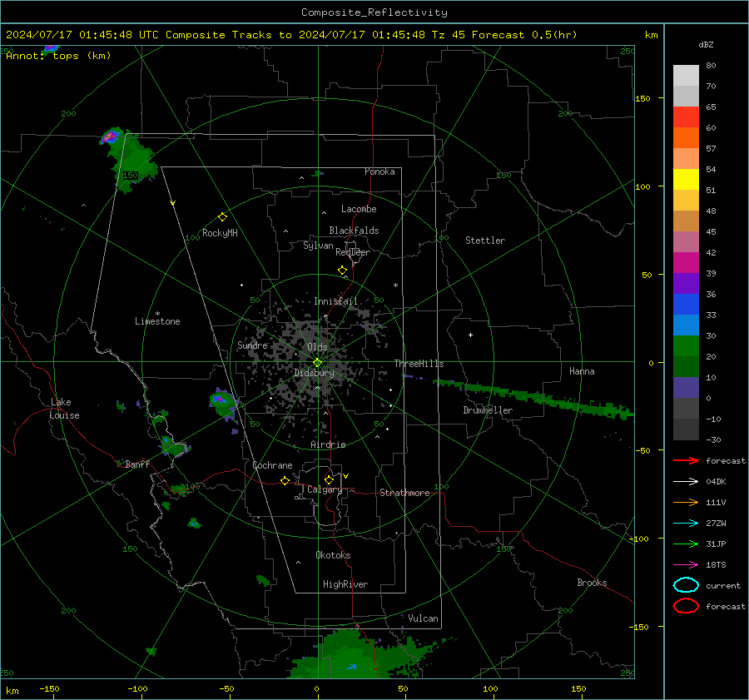The width and height of the screenshot is (749, 700).
Task: Select the purple 39 dBZ color swatch
Action: coord(686,283)
